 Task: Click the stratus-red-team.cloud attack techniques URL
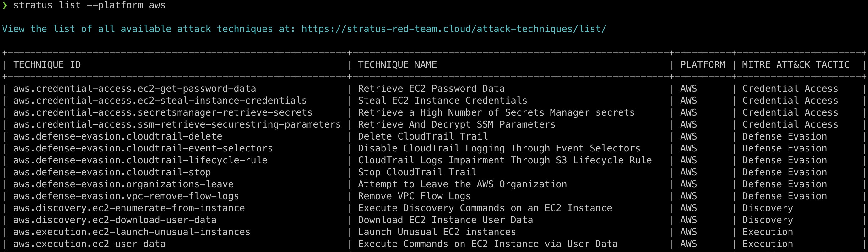(x=453, y=29)
